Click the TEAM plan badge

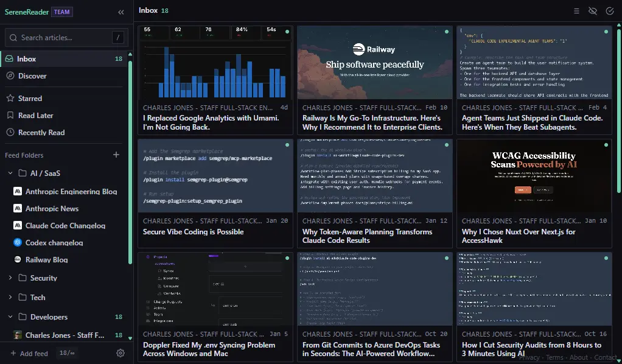pyautogui.click(x=62, y=12)
